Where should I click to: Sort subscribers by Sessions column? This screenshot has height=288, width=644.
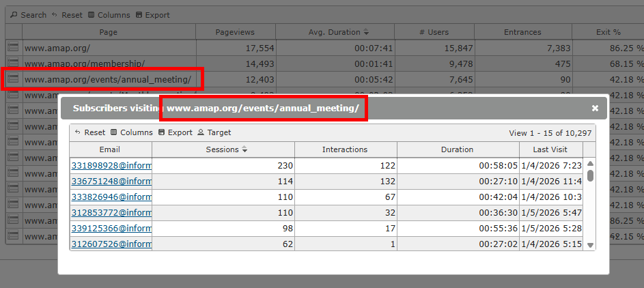(x=223, y=149)
